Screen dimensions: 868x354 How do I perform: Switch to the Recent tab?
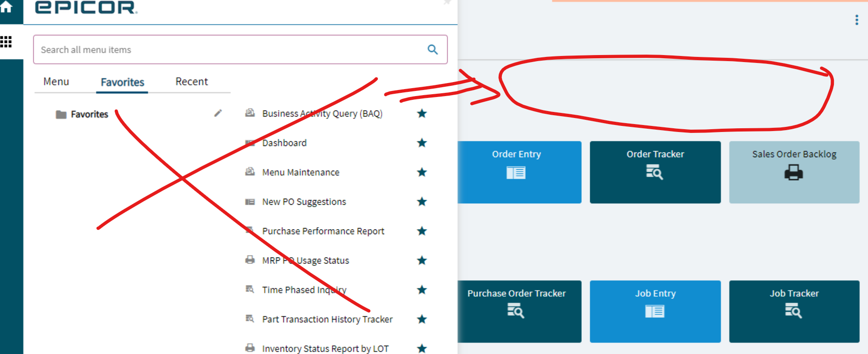point(191,82)
